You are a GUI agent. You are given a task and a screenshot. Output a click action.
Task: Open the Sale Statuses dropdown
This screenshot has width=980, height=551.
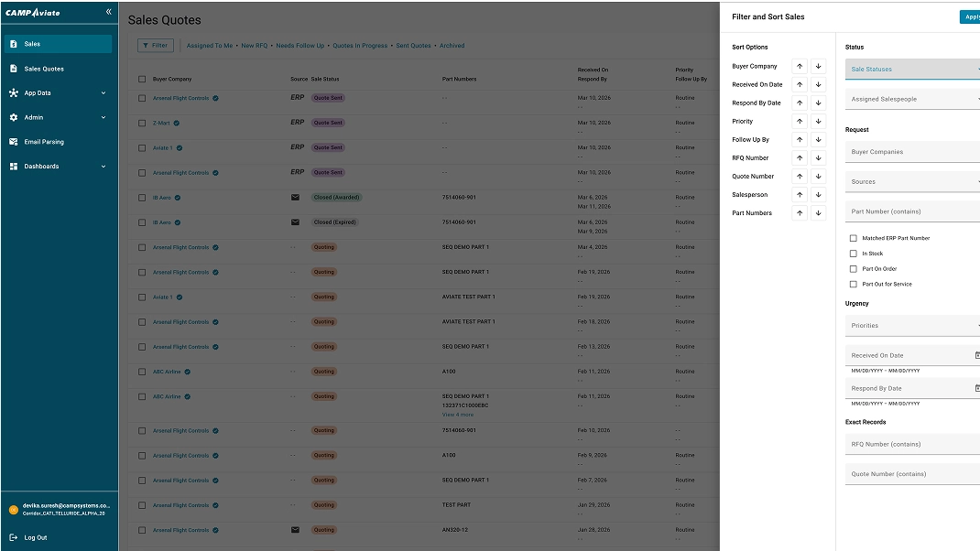coord(912,69)
